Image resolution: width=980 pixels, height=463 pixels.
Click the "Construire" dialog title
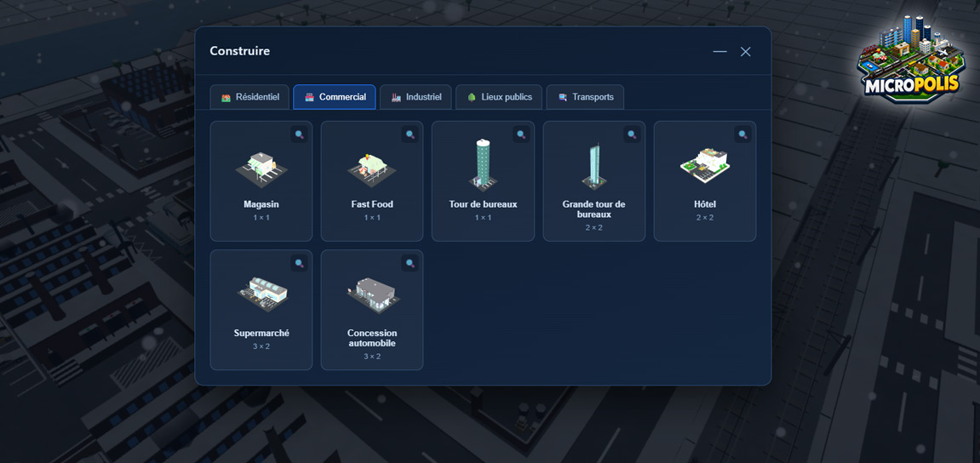240,51
